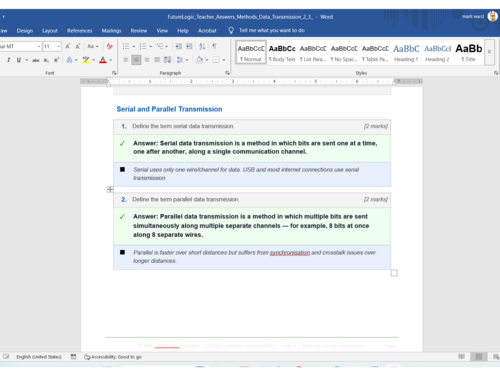Click the Sort icon
500x375 pixels.
[x=202, y=46]
